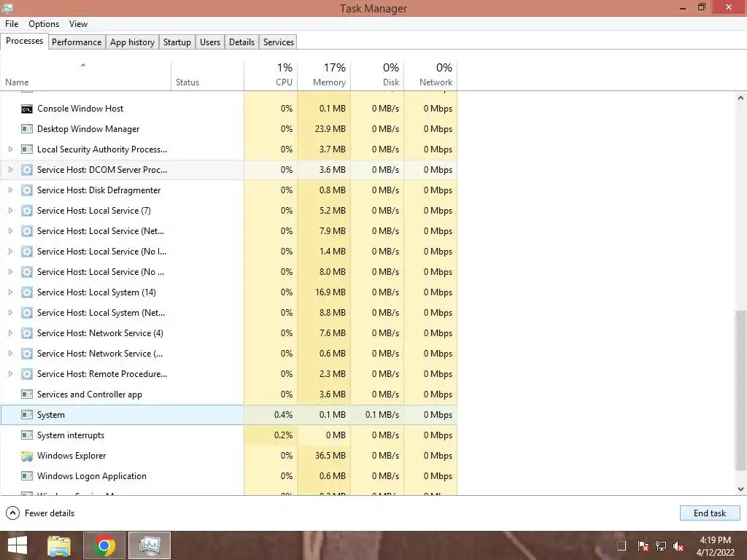Expand Service Host: Network Service (4)
Viewport: 747px width, 560px height.
click(10, 333)
